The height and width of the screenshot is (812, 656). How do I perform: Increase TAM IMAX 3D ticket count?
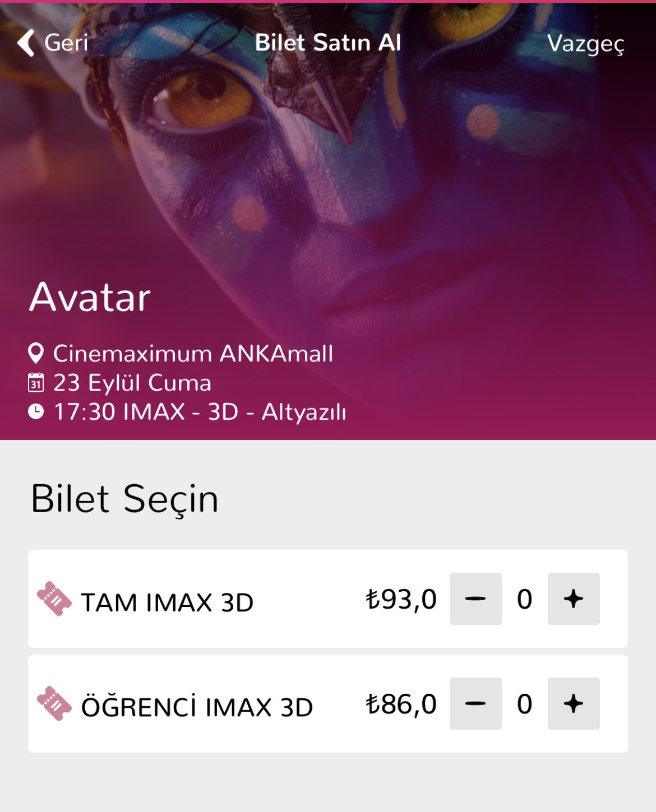(x=574, y=598)
